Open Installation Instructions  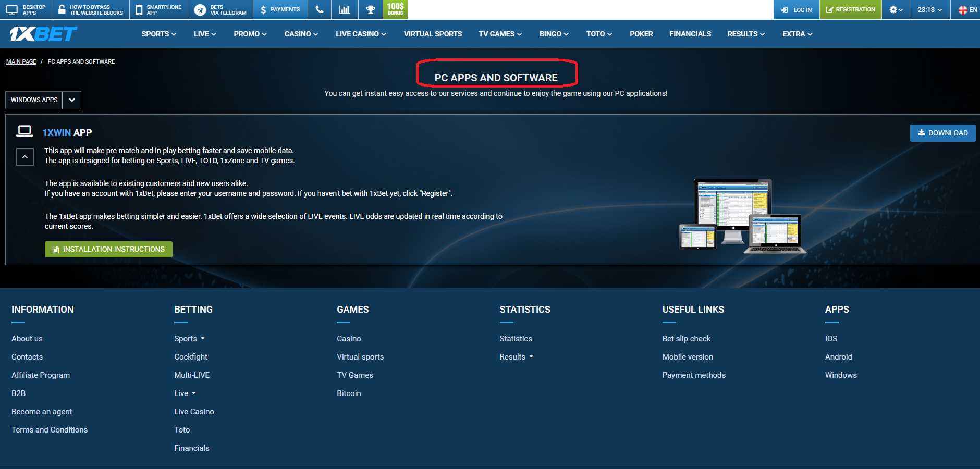[x=108, y=249]
